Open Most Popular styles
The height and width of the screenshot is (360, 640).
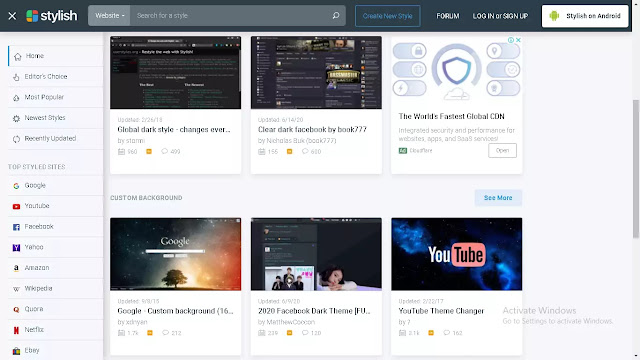click(56, 97)
